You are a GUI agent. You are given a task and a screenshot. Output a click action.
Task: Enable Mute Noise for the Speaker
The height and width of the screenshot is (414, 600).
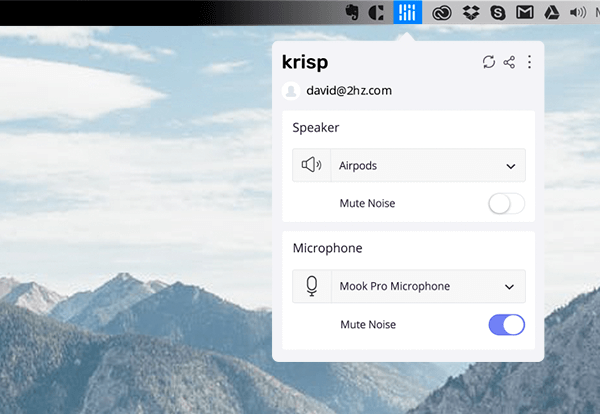click(506, 204)
